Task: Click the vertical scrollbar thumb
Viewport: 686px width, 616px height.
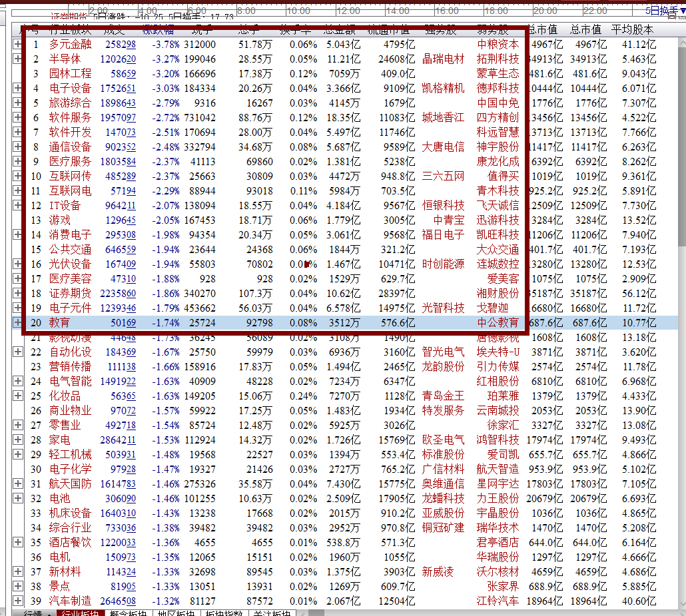Action: 683,147
